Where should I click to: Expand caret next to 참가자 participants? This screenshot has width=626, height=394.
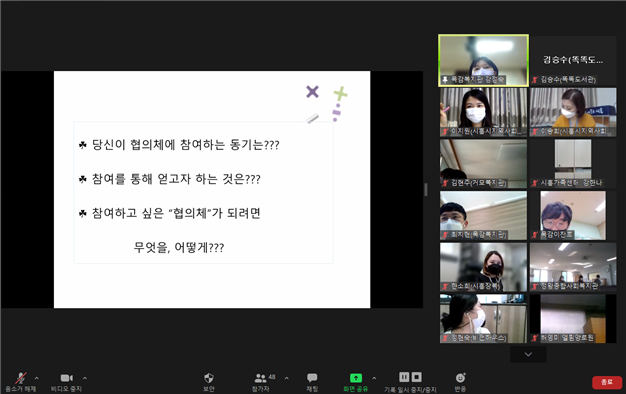click(287, 378)
